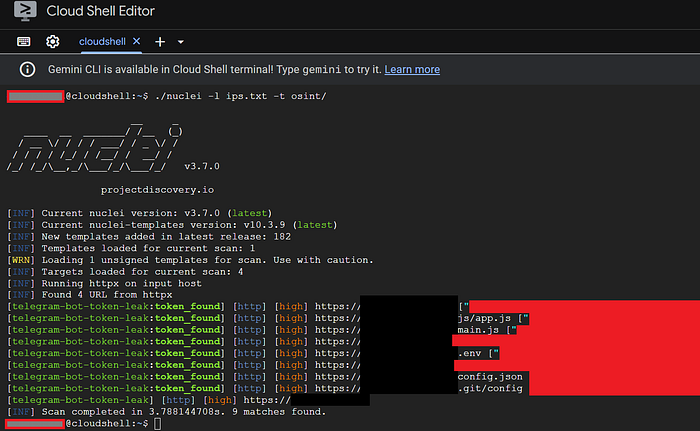
Task: Click the line 'Targets loaded for current scan: 4'
Action: (125, 272)
